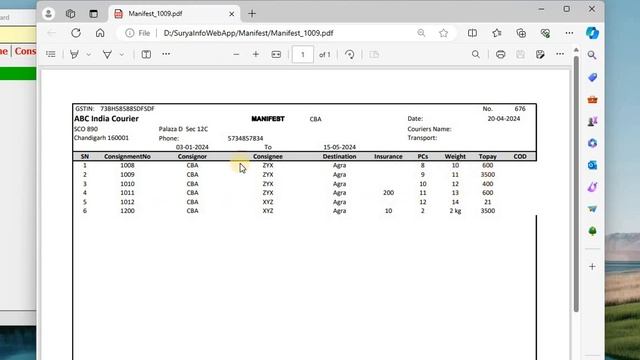Open Collections
640x360 pixels.
(521, 33)
